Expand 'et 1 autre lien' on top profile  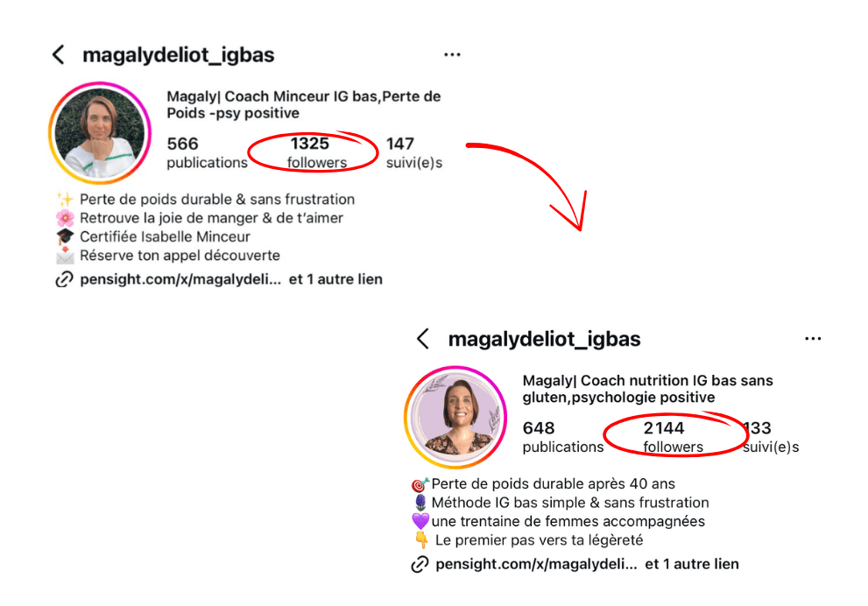(335, 279)
